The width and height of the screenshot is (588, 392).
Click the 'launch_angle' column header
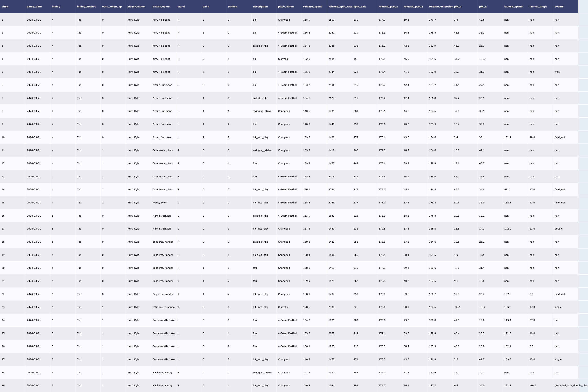point(538,6)
